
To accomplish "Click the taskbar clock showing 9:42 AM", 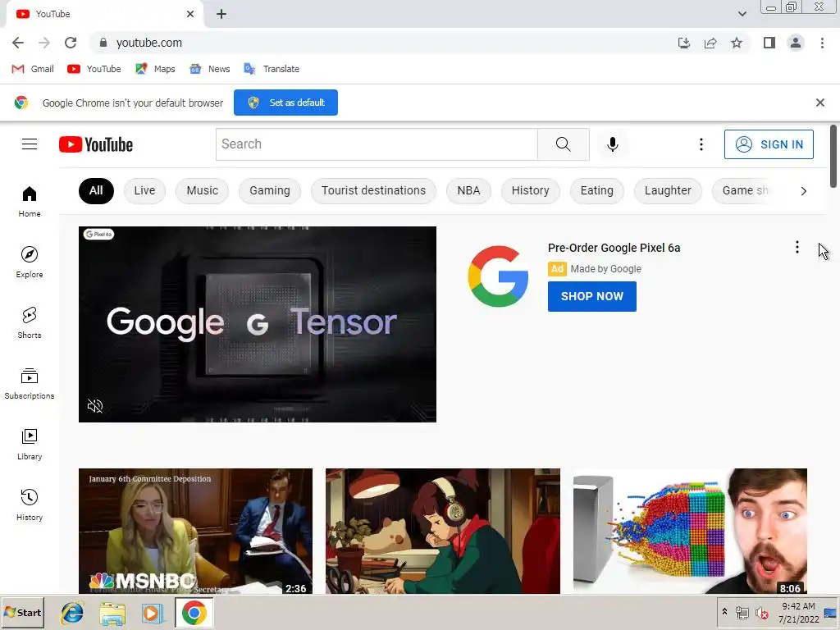I will click(x=798, y=613).
